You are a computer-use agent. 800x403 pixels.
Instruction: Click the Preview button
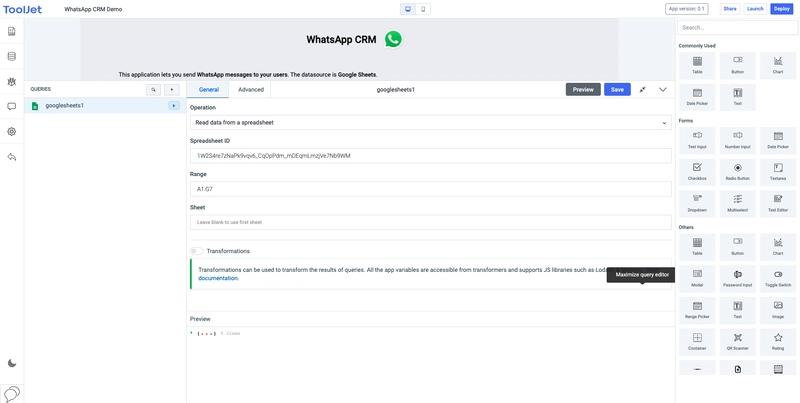click(x=583, y=89)
